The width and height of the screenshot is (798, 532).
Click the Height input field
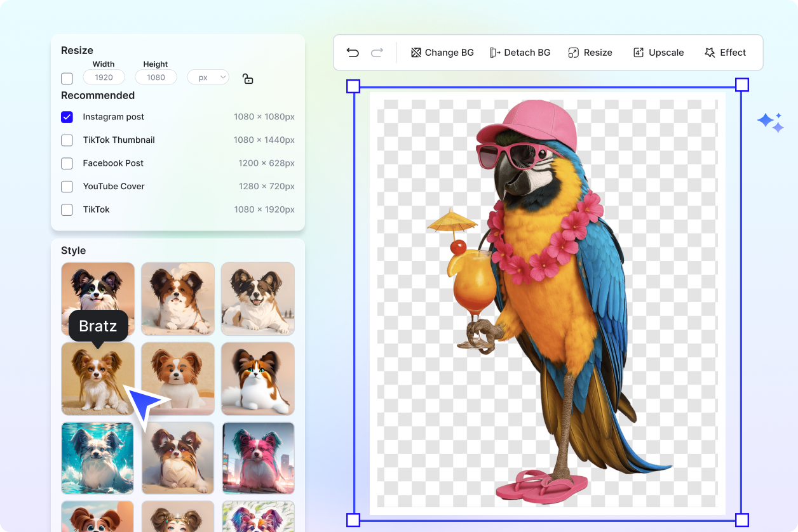click(156, 77)
